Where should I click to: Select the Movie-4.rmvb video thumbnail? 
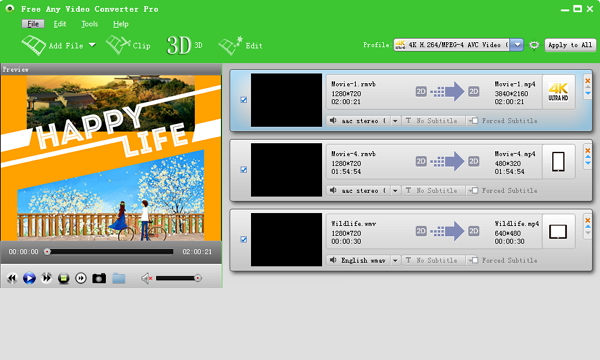tap(286, 170)
